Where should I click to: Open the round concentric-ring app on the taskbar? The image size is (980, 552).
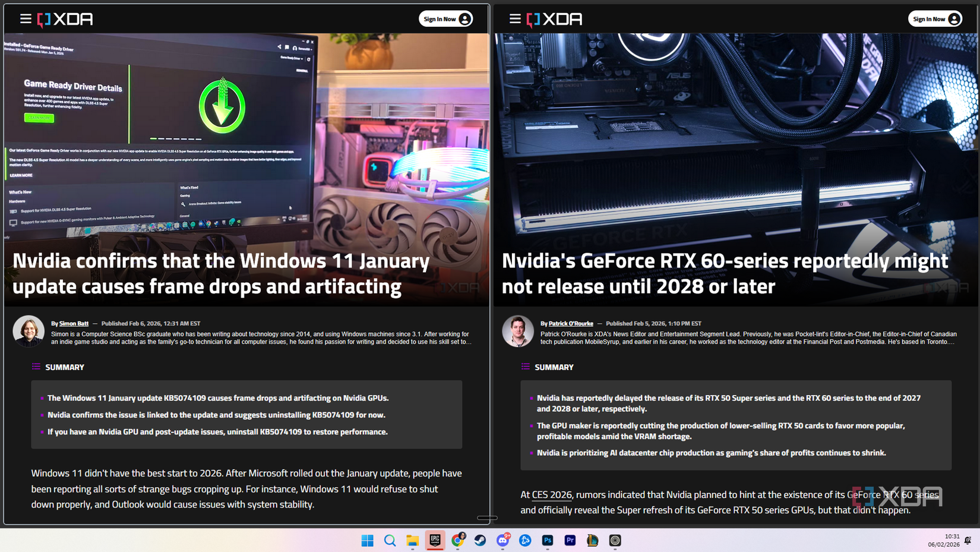point(615,540)
